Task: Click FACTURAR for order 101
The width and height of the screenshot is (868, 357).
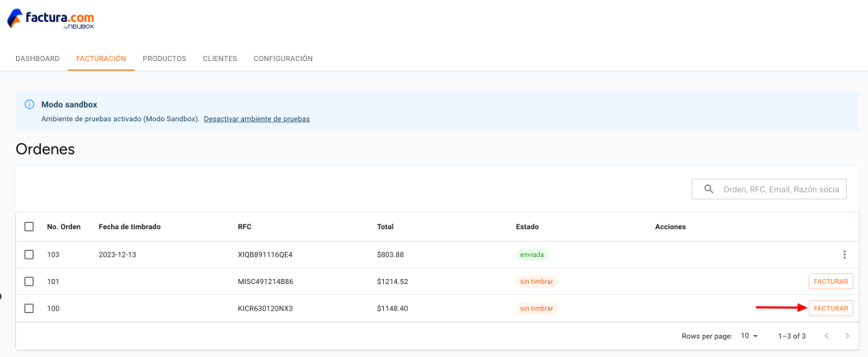Action: click(831, 282)
